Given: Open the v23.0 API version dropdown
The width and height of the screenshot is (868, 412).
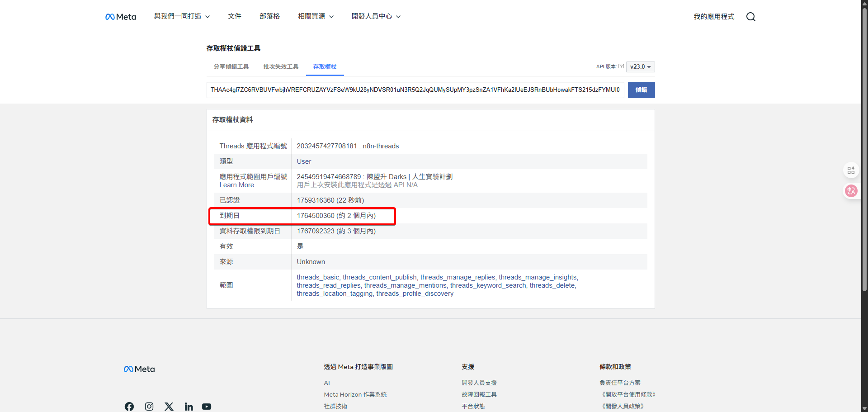Looking at the screenshot, I should coord(640,66).
